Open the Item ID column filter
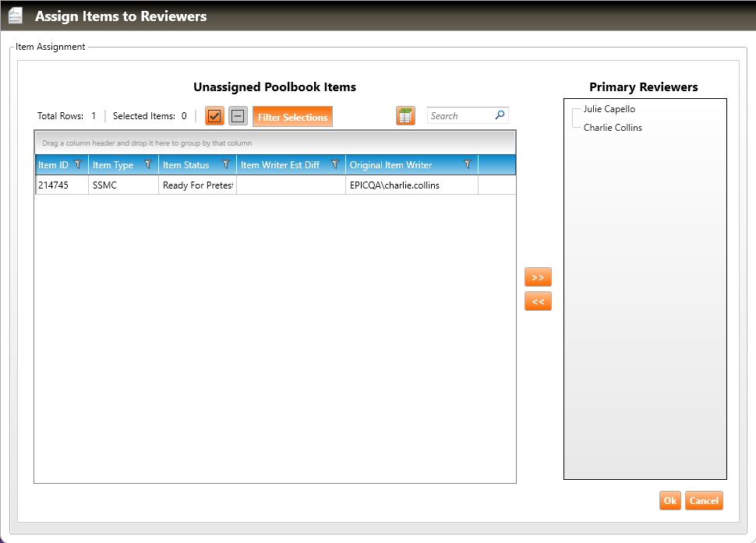Viewport: 756px width, 543px height. pyautogui.click(x=78, y=164)
